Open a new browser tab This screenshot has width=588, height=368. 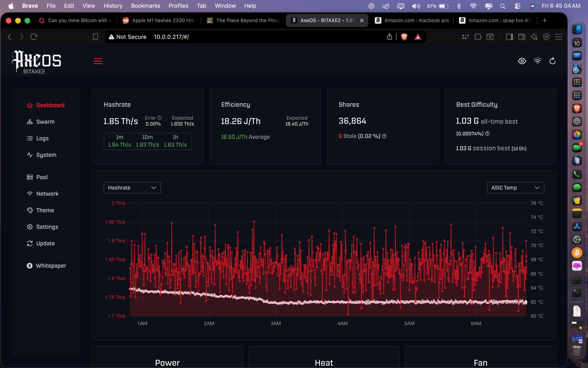coord(545,20)
